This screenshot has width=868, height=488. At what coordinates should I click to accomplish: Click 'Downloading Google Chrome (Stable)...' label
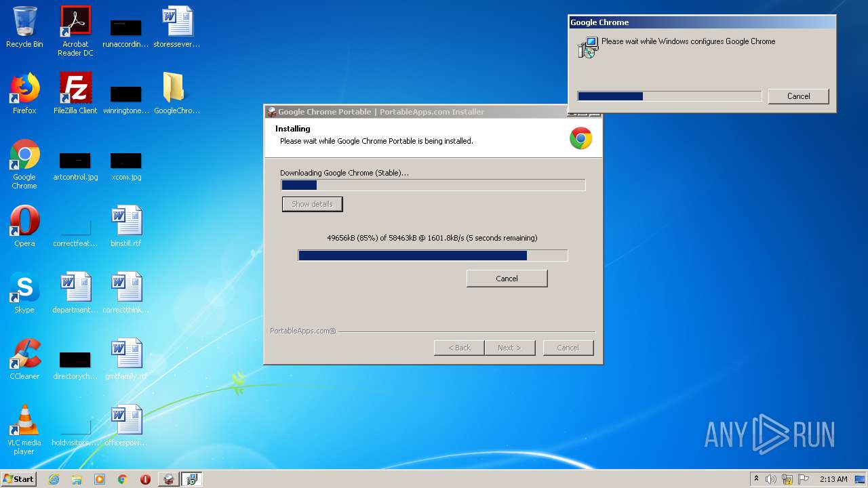click(344, 173)
